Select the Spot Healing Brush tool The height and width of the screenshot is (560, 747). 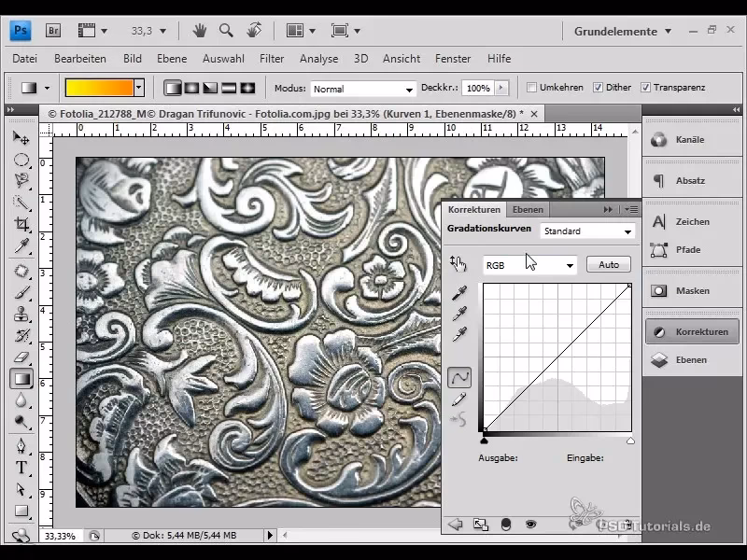[21, 271]
